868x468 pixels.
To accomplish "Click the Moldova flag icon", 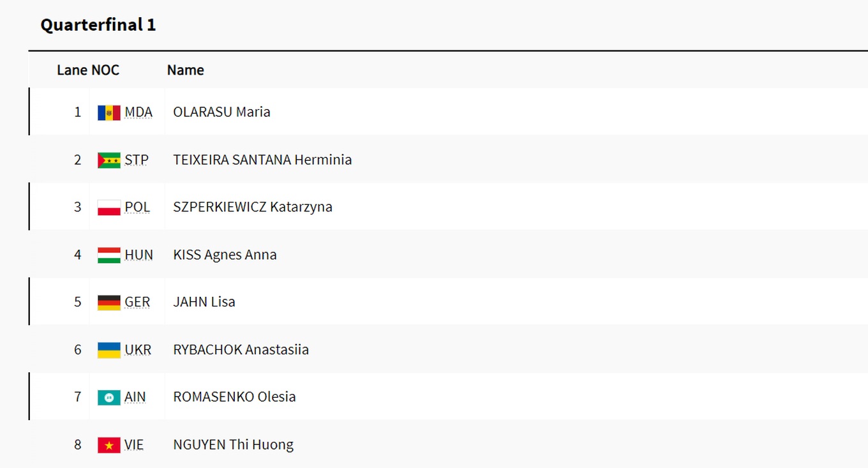I will pyautogui.click(x=108, y=113).
